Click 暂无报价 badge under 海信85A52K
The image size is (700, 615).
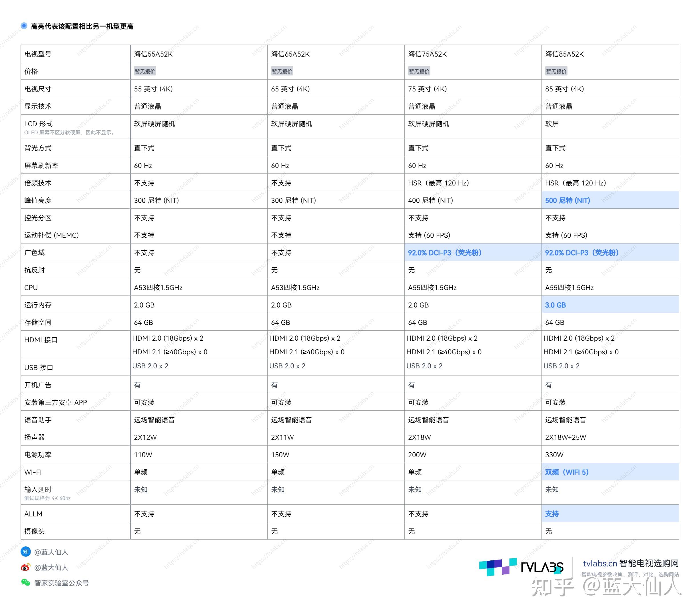click(556, 71)
